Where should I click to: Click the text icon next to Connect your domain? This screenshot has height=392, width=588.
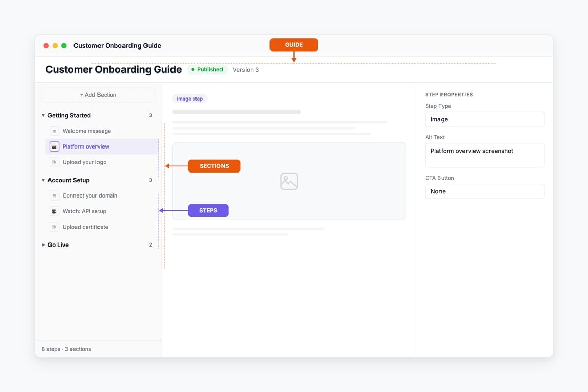[54, 195]
